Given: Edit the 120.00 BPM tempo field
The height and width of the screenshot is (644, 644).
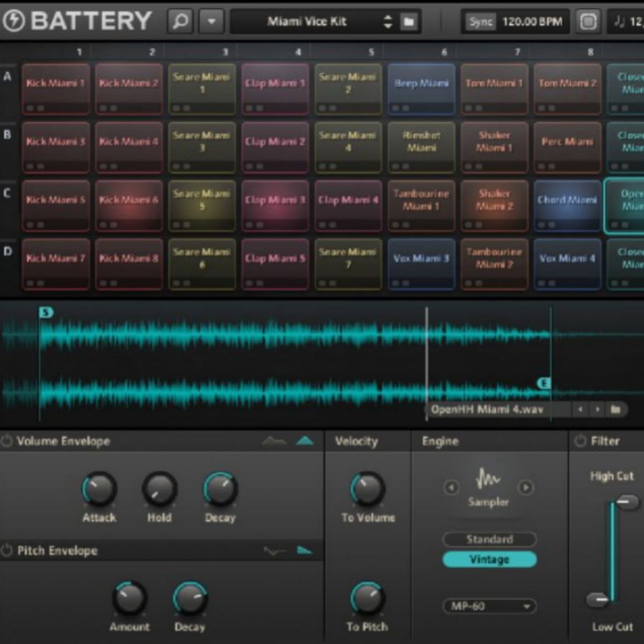Looking at the screenshot, I should (532, 22).
